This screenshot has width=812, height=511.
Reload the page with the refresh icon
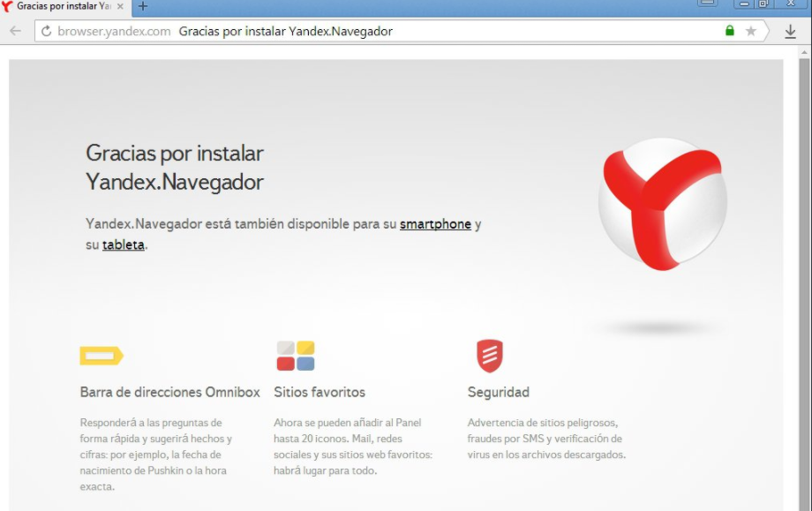(x=46, y=31)
